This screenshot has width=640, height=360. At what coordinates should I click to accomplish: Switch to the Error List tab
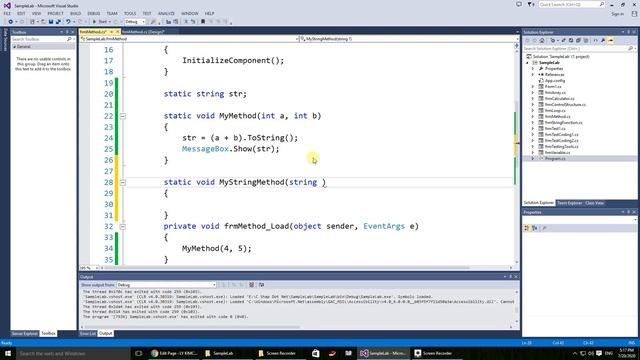(x=88, y=333)
